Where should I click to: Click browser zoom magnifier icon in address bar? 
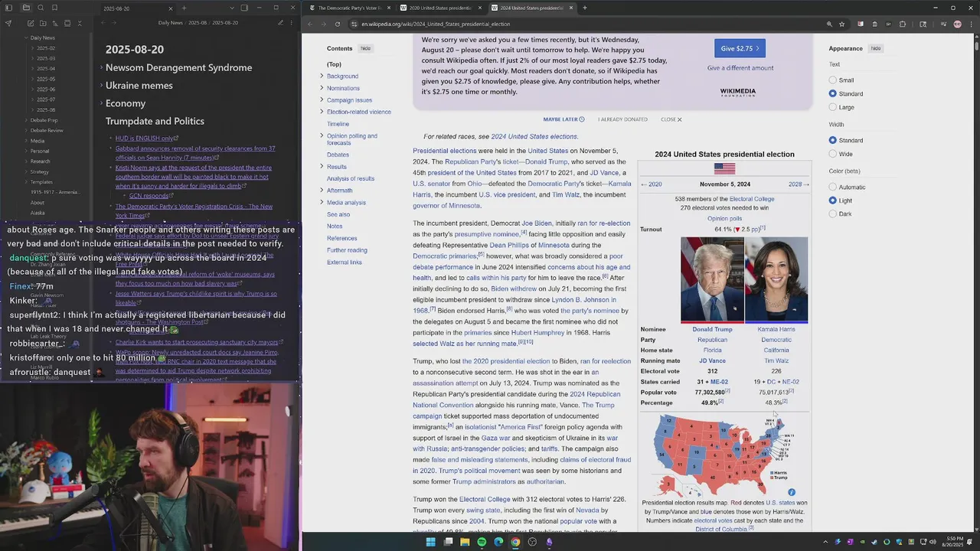(829, 24)
